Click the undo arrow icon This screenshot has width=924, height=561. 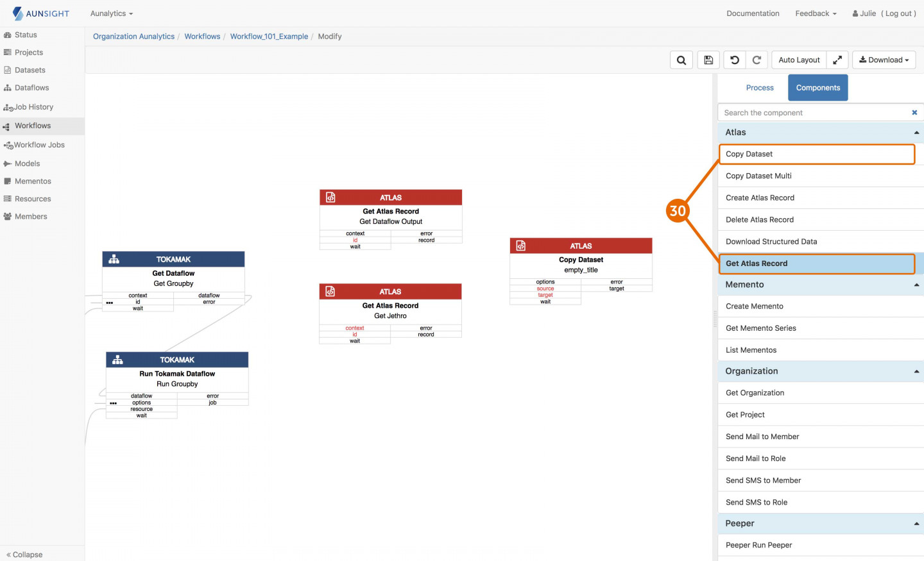pos(735,60)
